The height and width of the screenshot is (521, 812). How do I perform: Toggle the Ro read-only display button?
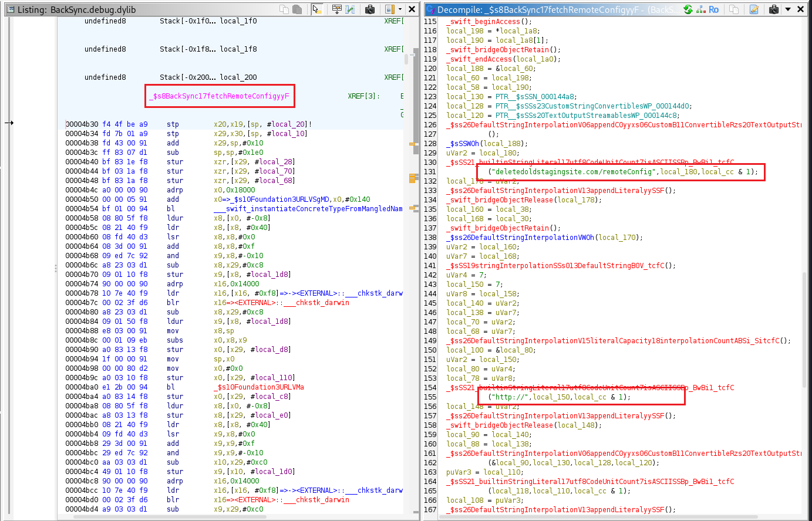pos(714,9)
